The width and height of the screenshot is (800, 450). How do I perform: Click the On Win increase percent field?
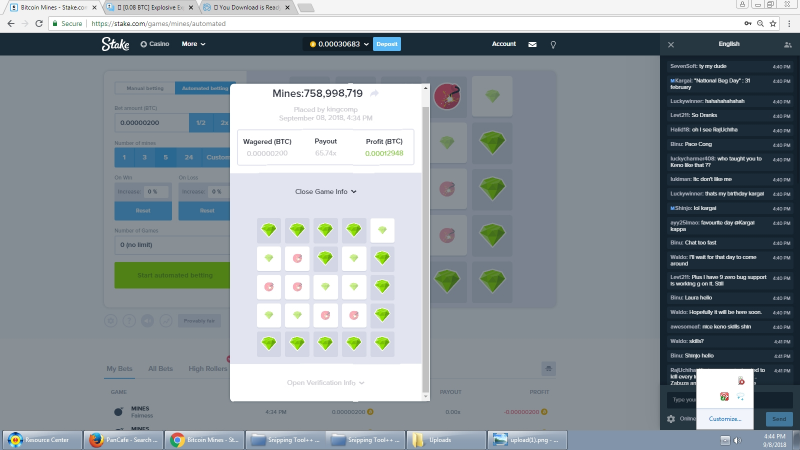coord(156,192)
